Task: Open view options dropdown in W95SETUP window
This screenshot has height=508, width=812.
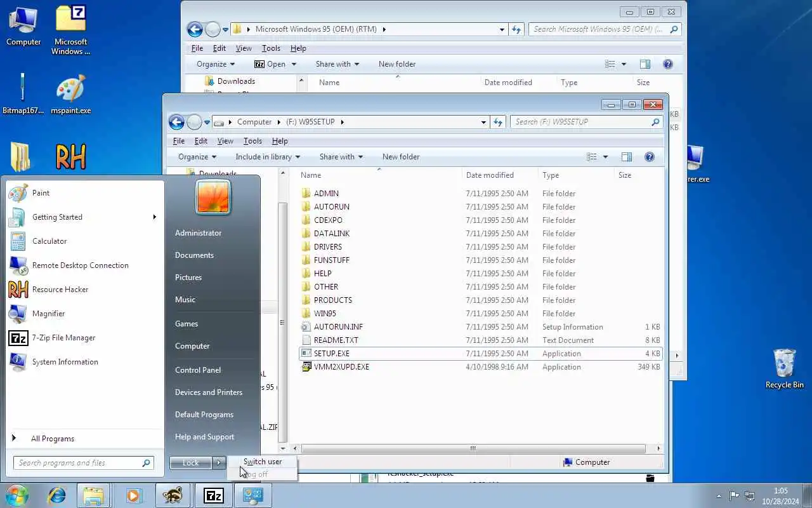Action: pos(605,157)
